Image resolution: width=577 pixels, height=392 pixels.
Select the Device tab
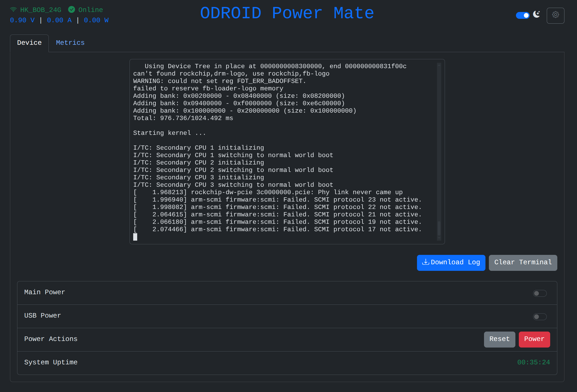[x=29, y=43]
